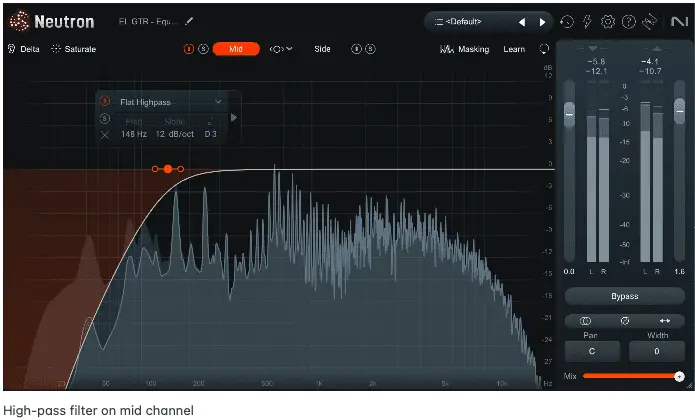Open the settings gear icon
Viewport: 695px width, 420px height.
[608, 21]
